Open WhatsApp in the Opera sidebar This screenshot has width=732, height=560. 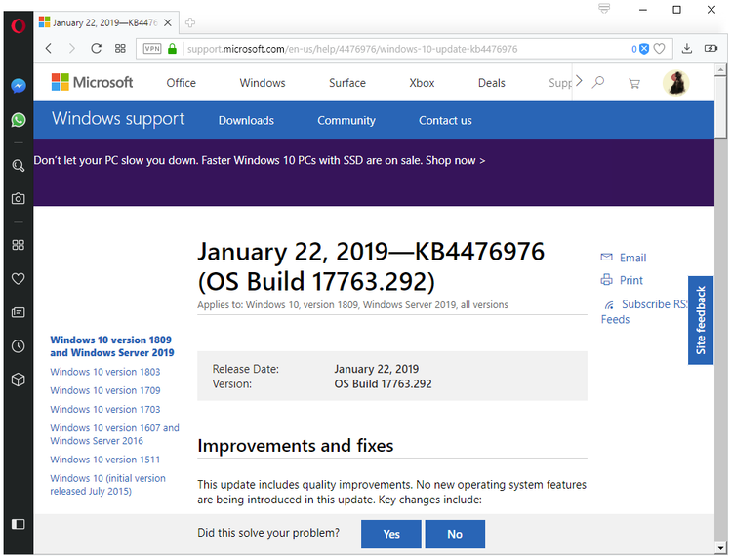pyautogui.click(x=19, y=120)
